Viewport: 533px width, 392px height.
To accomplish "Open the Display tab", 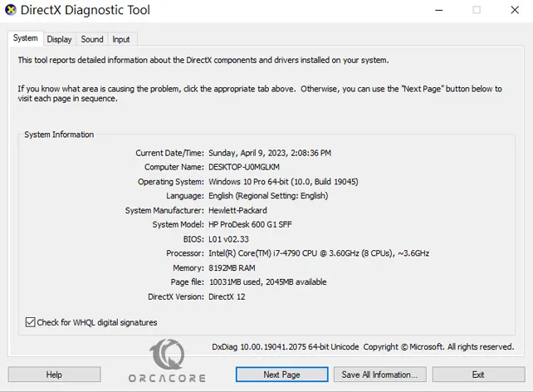I will pyautogui.click(x=60, y=39).
